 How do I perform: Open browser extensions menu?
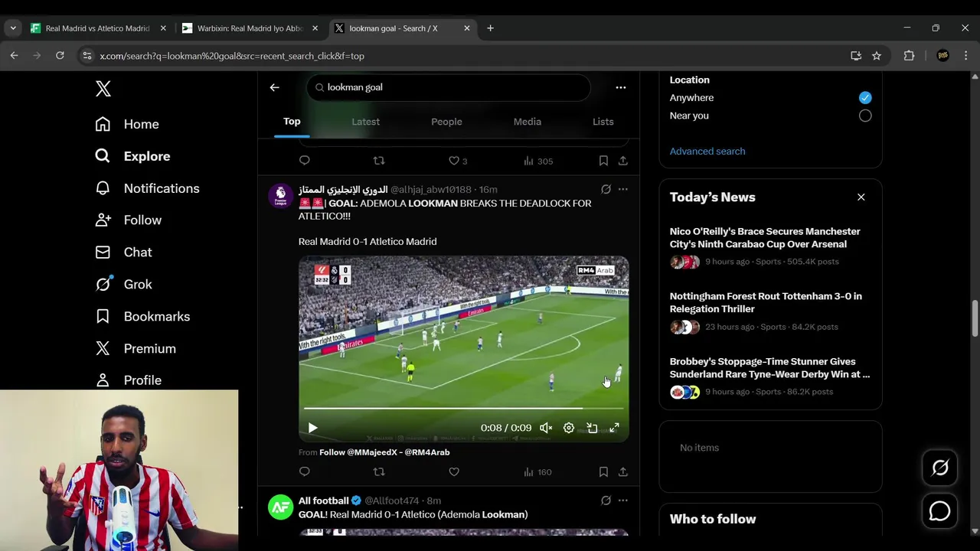click(x=909, y=56)
